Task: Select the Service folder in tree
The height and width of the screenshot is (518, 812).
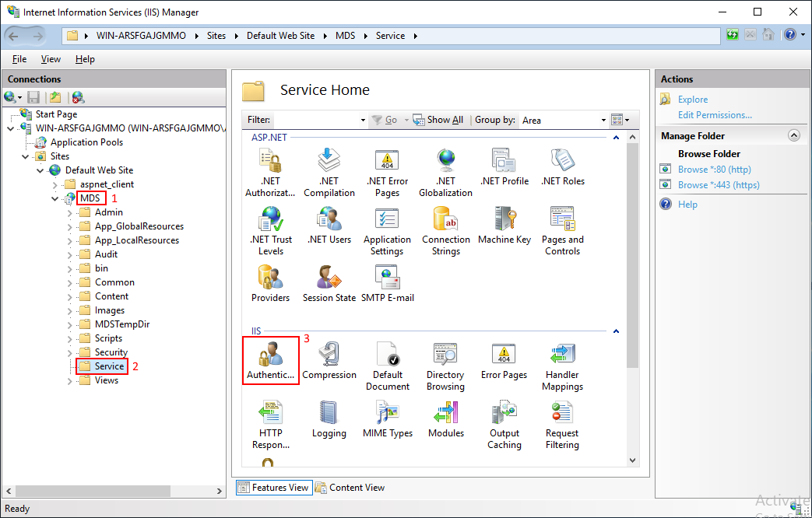Action: [109, 366]
